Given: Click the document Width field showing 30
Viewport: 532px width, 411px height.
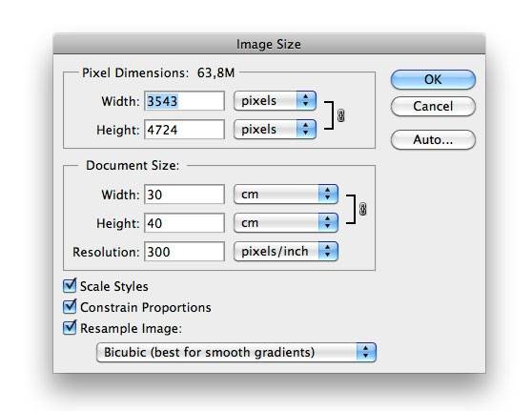Looking at the screenshot, I should pos(184,195).
